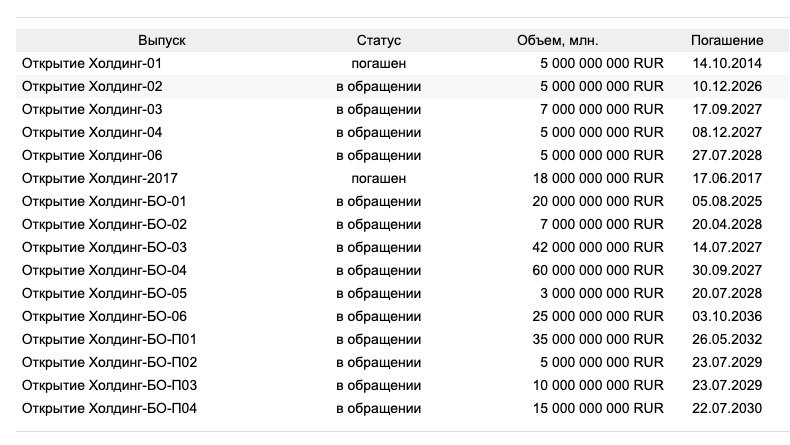Click the Погашение column header
Screen dimensions: 790x445
727,40
